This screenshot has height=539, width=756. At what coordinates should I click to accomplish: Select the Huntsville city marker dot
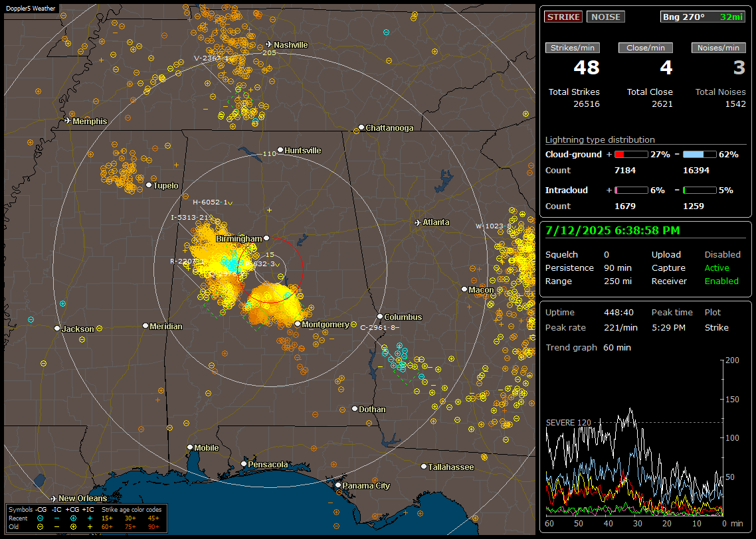click(x=280, y=150)
